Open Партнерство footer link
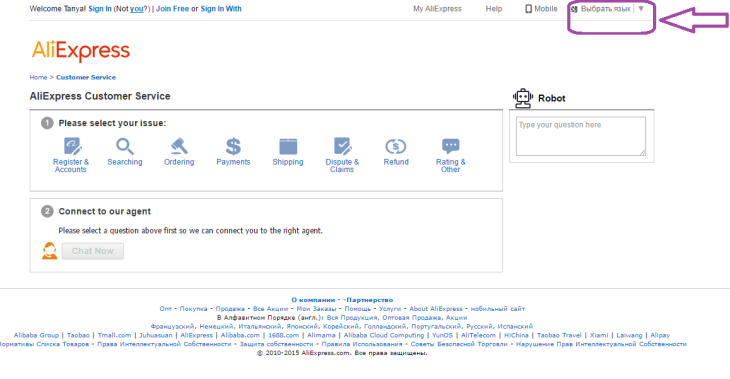 point(370,300)
